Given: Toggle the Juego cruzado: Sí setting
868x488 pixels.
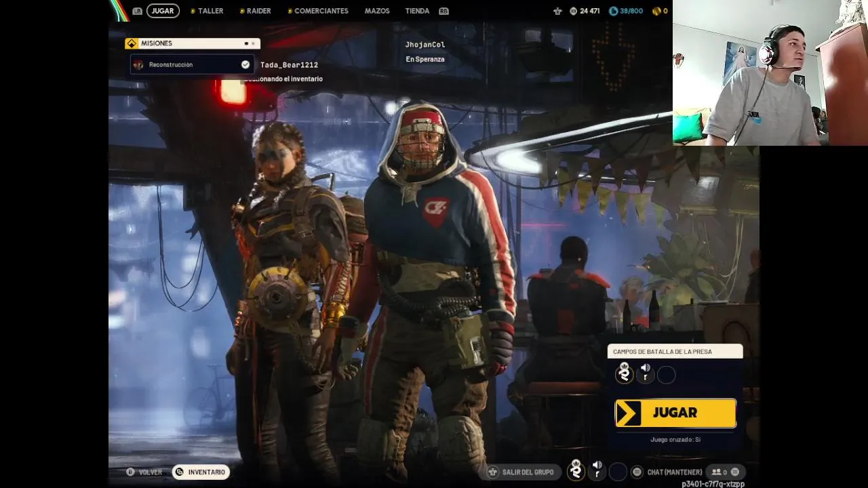Looking at the screenshot, I should pyautogui.click(x=675, y=439).
